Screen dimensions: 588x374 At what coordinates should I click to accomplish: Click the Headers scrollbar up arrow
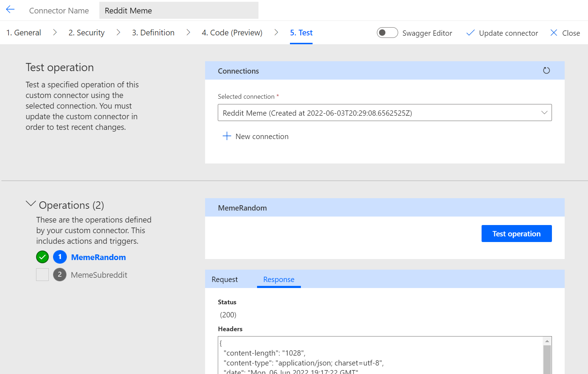(547, 341)
